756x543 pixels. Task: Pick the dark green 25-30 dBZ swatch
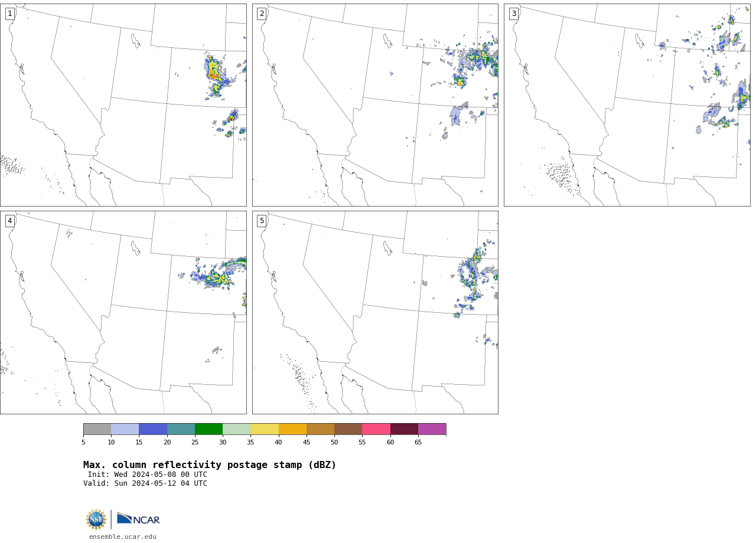(208, 429)
